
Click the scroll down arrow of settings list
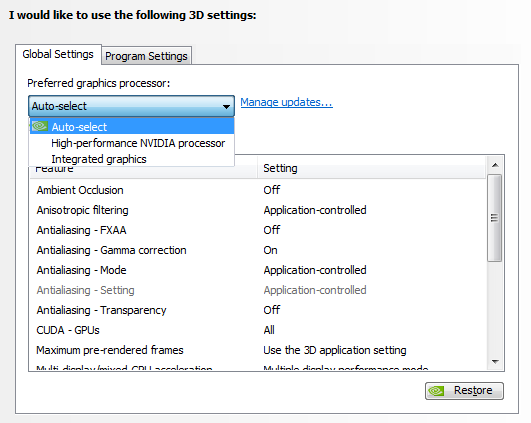point(495,362)
